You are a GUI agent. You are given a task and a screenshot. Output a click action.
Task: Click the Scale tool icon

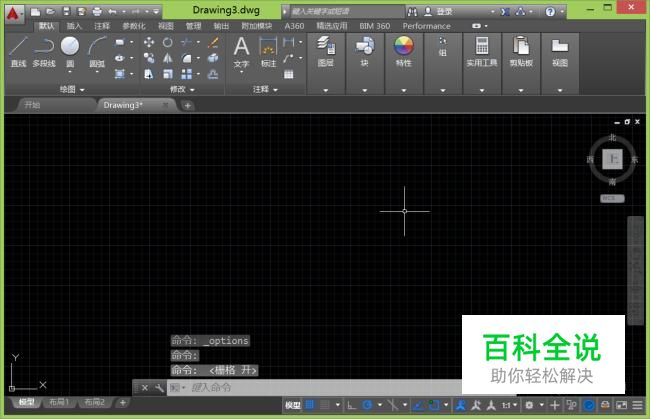(x=167, y=74)
